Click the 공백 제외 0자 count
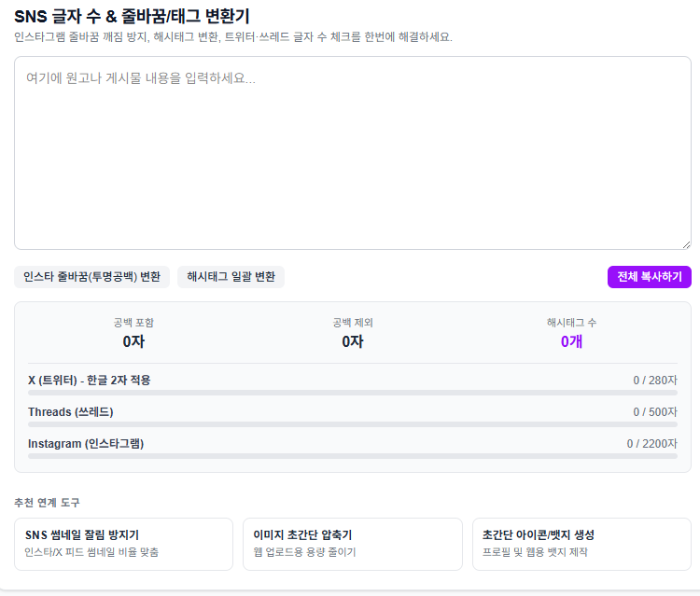Image resolution: width=700 pixels, height=596 pixels. (353, 341)
